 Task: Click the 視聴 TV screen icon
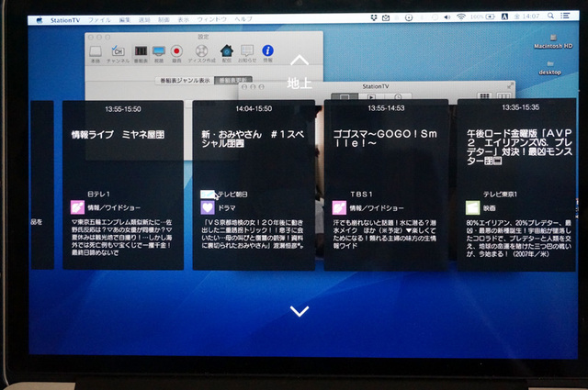pyautogui.click(x=158, y=52)
